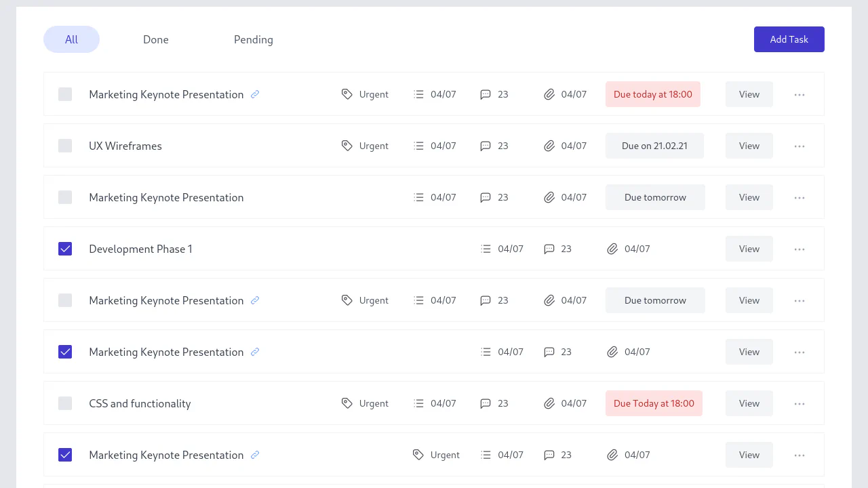Open ellipsis menu for Urgent Marketing Keynote due tomorrow
This screenshot has width=868, height=488.
(800, 300)
